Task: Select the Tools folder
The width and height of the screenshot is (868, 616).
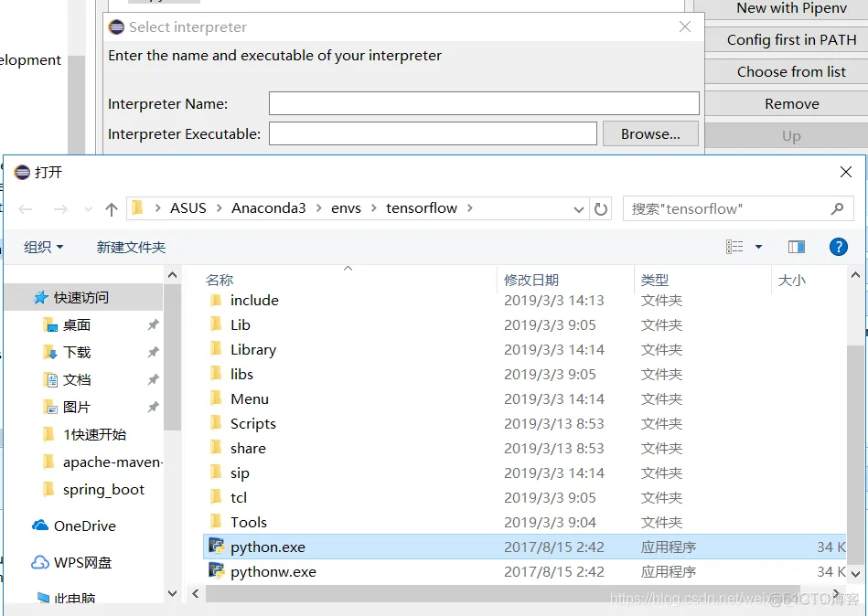Action: point(249,523)
